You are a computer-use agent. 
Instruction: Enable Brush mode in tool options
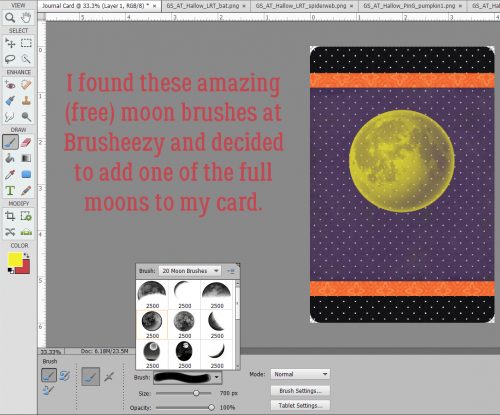(90, 376)
